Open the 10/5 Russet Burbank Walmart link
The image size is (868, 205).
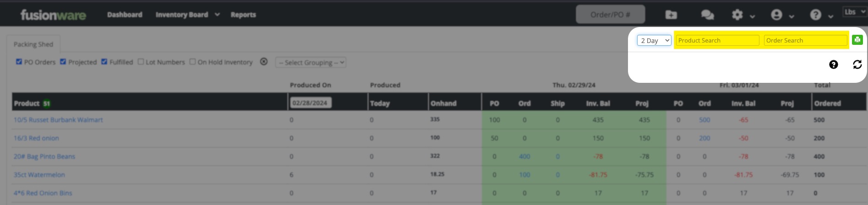click(58, 120)
